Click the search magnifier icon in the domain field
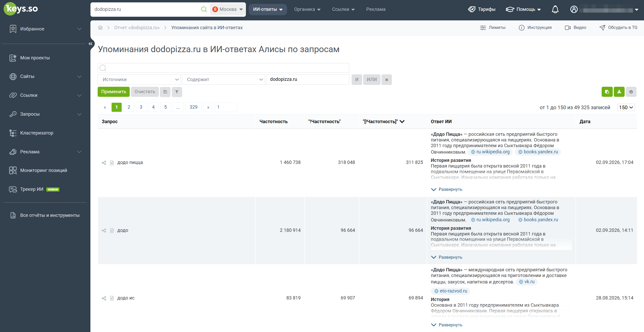This screenshot has height=332, width=644. click(204, 9)
